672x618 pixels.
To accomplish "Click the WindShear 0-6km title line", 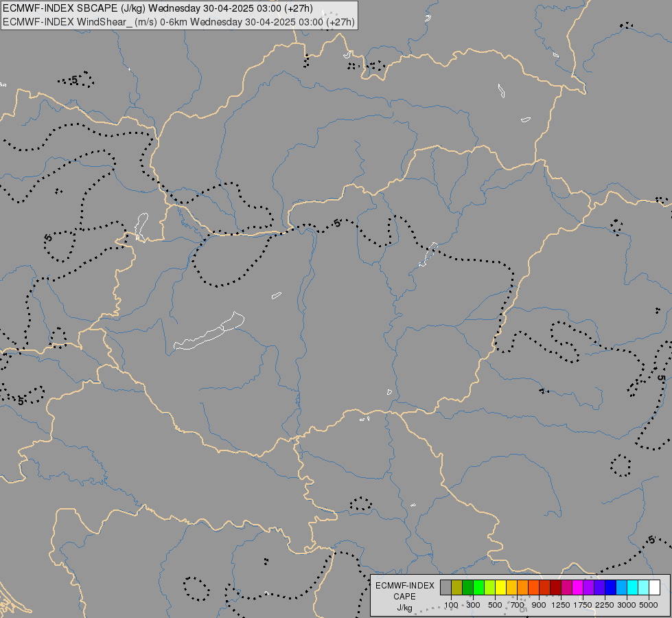I will [x=178, y=22].
